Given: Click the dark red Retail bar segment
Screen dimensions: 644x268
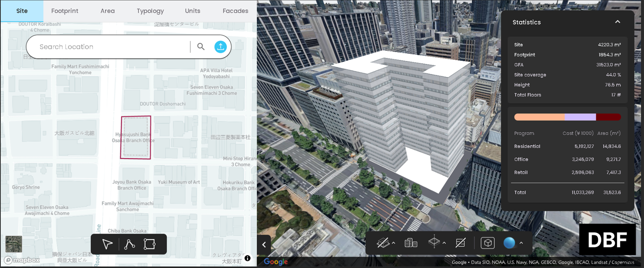Looking at the screenshot, I should click(608, 117).
